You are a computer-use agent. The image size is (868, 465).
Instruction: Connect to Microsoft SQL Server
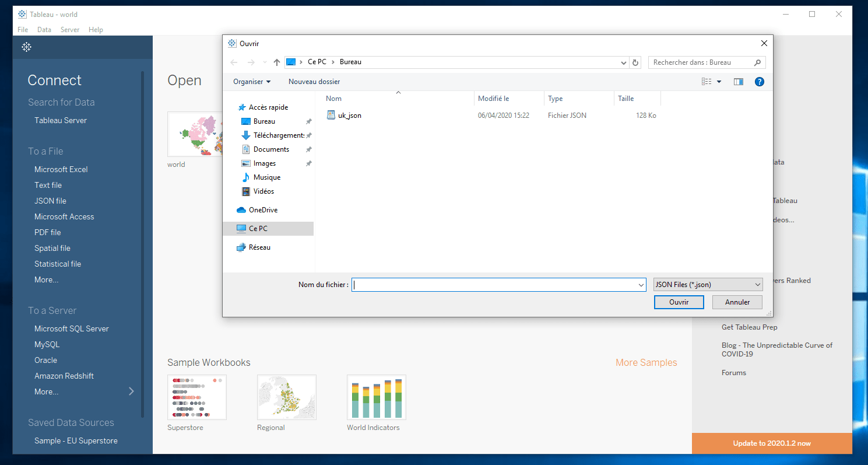[72, 328]
